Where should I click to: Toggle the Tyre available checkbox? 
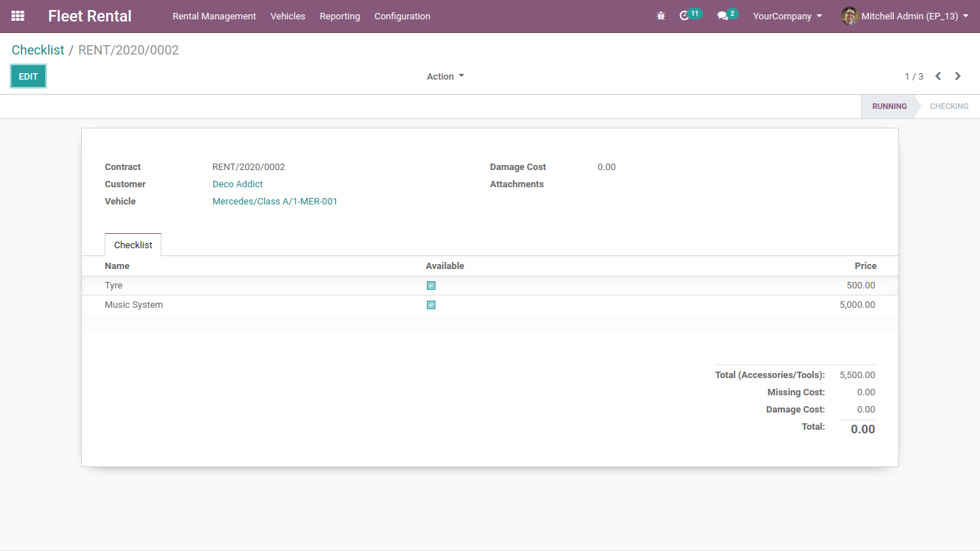tap(431, 286)
